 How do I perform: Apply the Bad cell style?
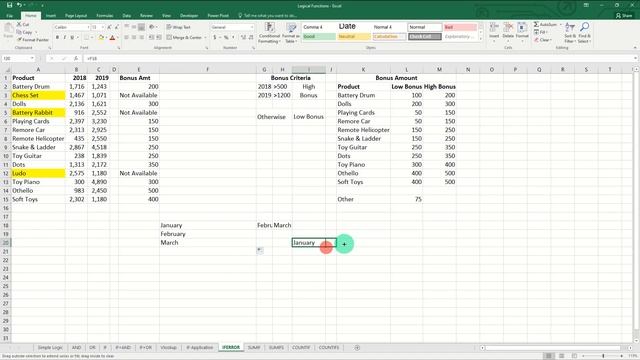coord(460,27)
